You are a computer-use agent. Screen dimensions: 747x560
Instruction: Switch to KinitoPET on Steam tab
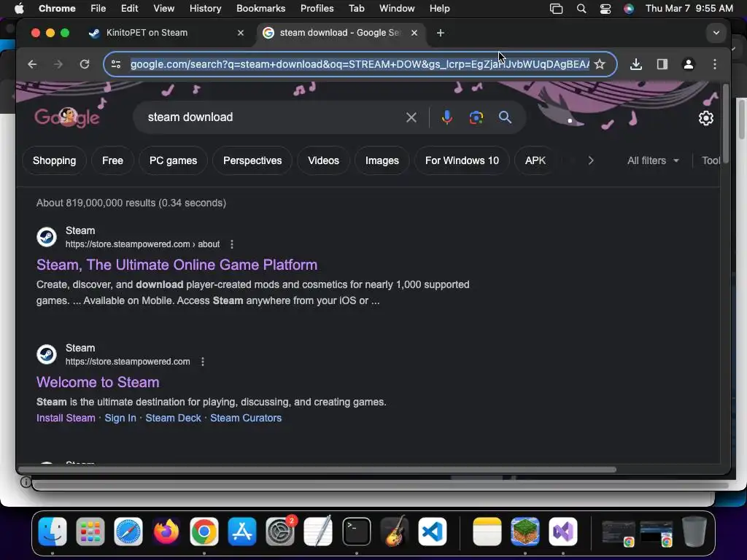click(x=167, y=33)
